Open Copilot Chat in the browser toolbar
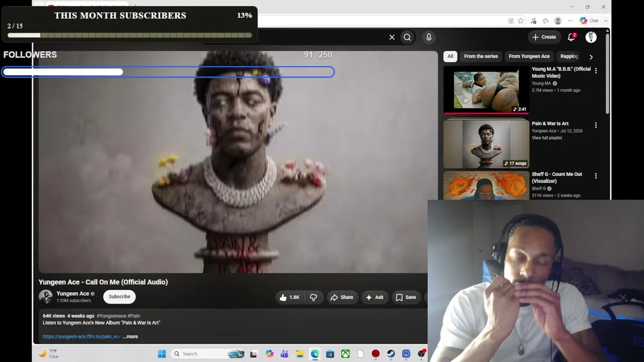The image size is (644, 362). (x=589, y=21)
